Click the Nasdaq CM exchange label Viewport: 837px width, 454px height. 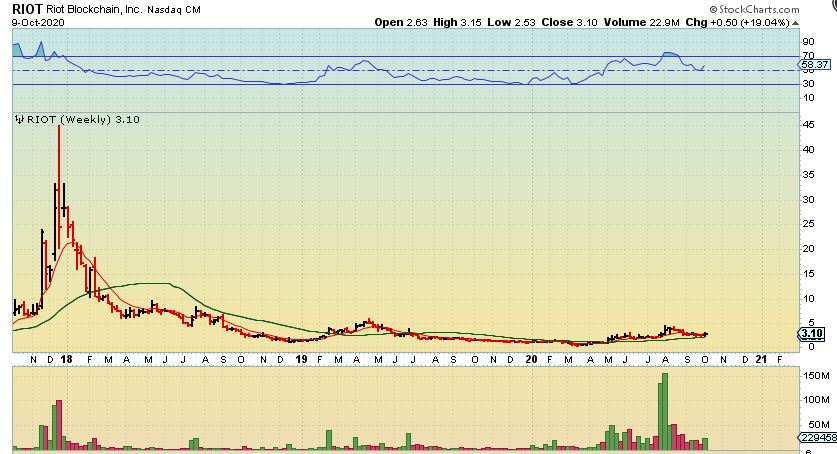[173, 10]
